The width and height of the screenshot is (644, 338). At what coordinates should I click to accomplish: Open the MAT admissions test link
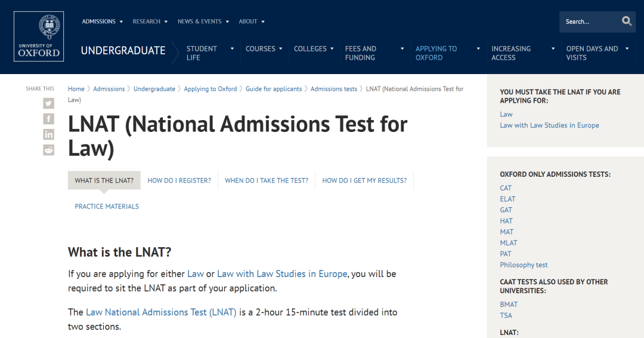click(506, 232)
